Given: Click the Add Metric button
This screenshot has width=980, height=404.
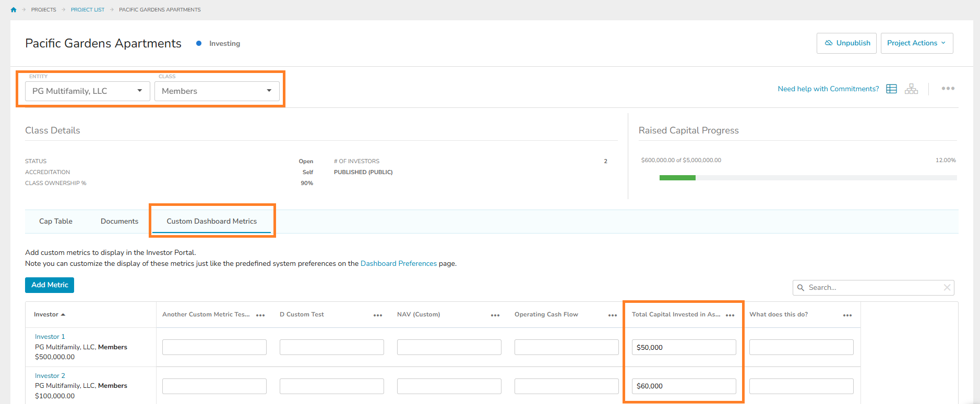Looking at the screenshot, I should pos(50,285).
